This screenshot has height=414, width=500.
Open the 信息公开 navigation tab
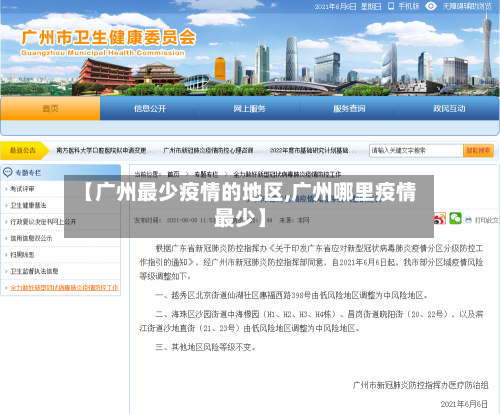(150, 108)
